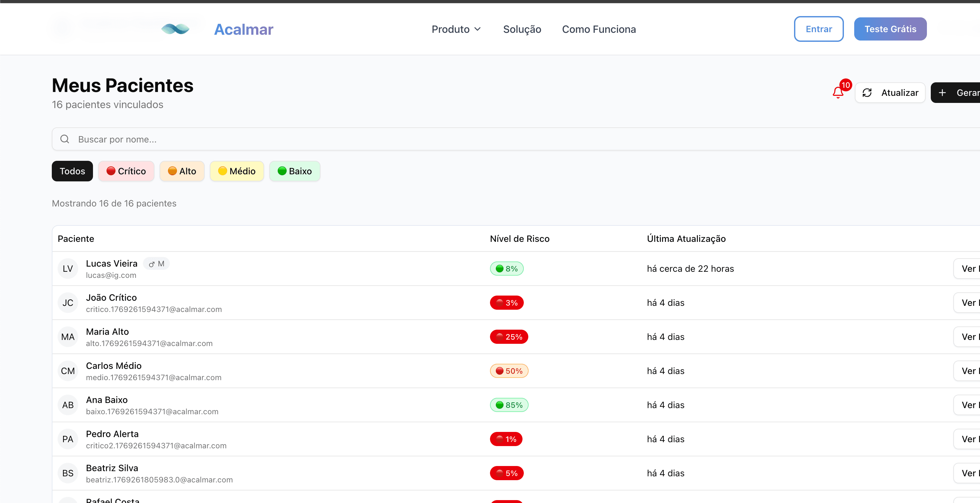The height and width of the screenshot is (503, 980).
Task: Select Solução in the navigation
Action: (522, 29)
